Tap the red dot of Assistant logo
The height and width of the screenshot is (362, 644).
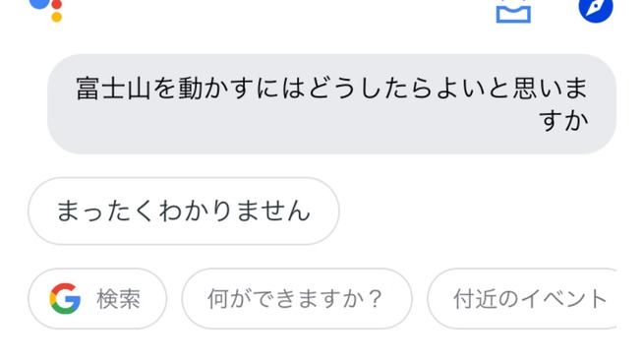(57, 5)
